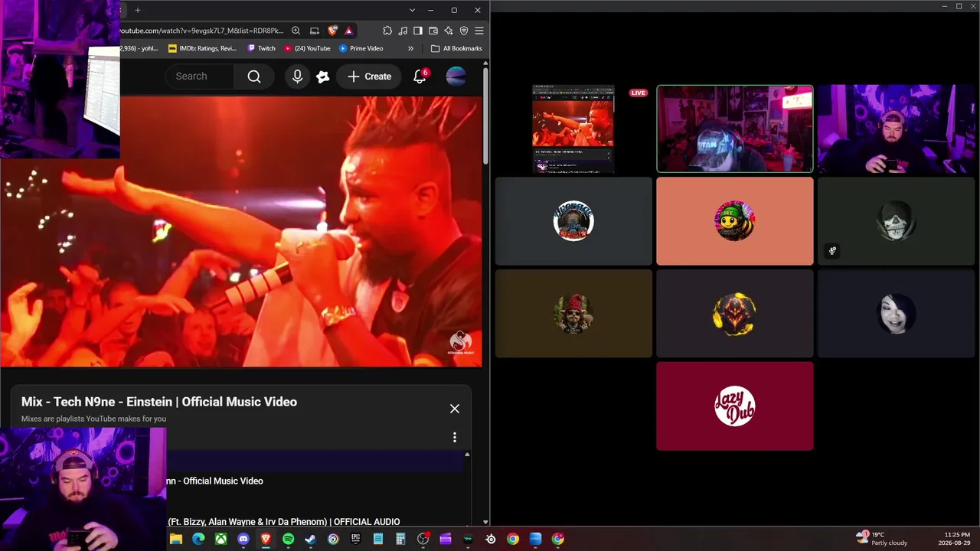This screenshot has height=551, width=980.
Task: Click the install app icon in address bar
Action: click(314, 31)
